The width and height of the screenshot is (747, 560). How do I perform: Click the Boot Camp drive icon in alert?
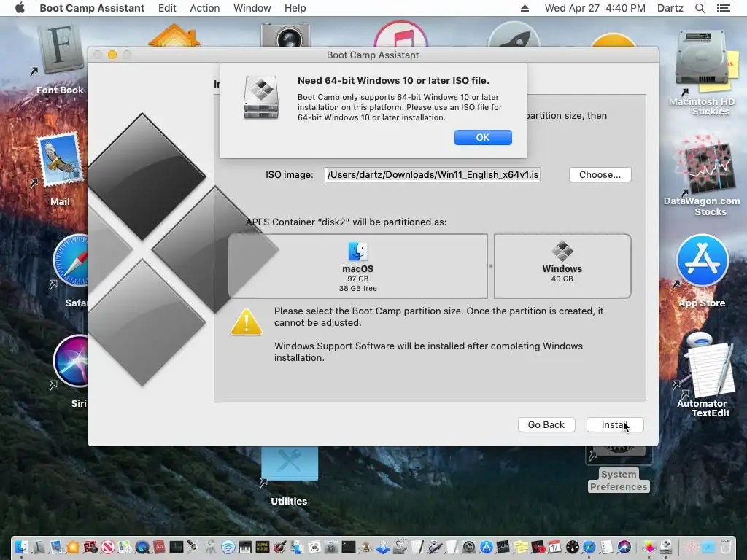pos(260,97)
